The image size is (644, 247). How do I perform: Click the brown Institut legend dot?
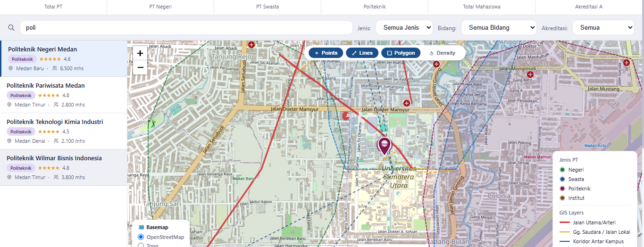coord(562,198)
